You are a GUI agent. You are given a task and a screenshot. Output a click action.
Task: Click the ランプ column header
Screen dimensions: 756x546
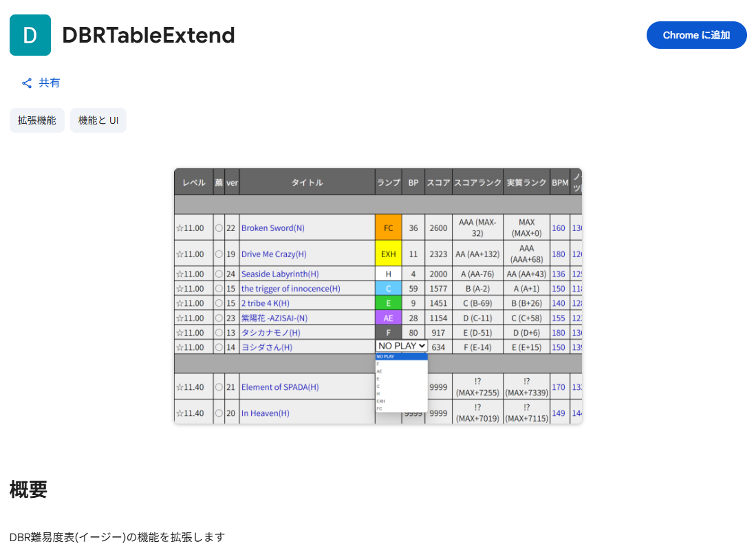tap(388, 183)
